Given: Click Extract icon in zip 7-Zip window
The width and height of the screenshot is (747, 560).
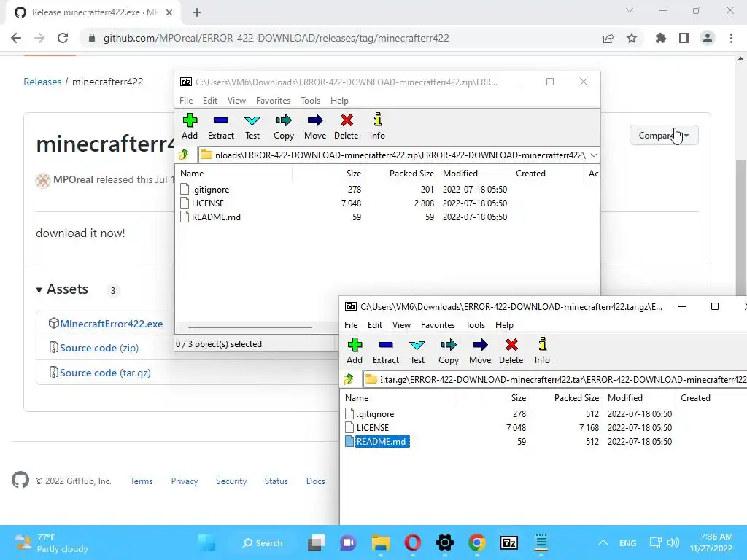Looking at the screenshot, I should point(221,120).
